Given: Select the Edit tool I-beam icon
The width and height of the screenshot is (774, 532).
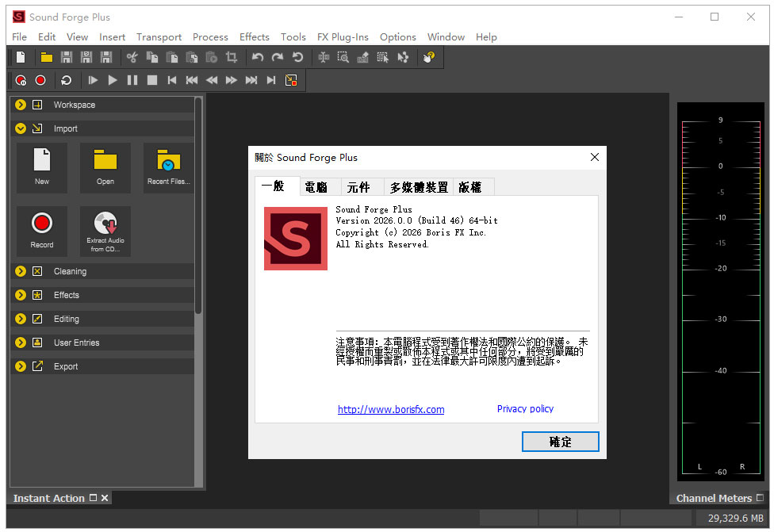Looking at the screenshot, I should coord(324,57).
